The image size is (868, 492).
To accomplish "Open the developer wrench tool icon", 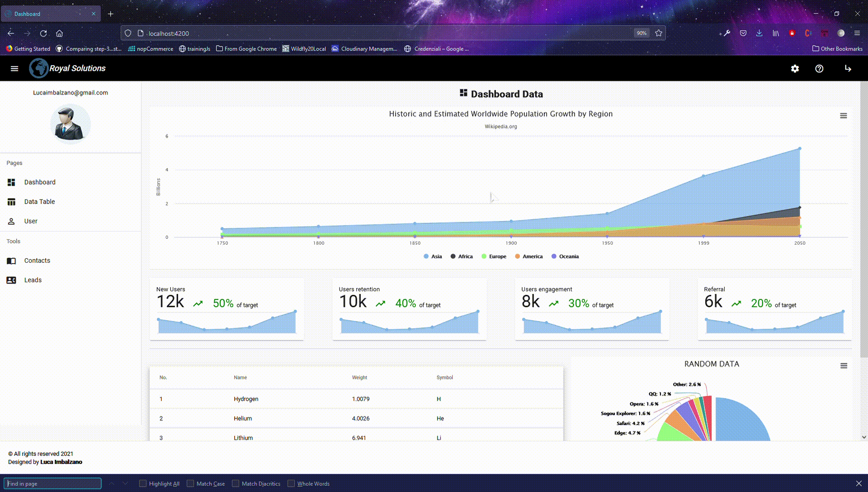I will tap(727, 33).
